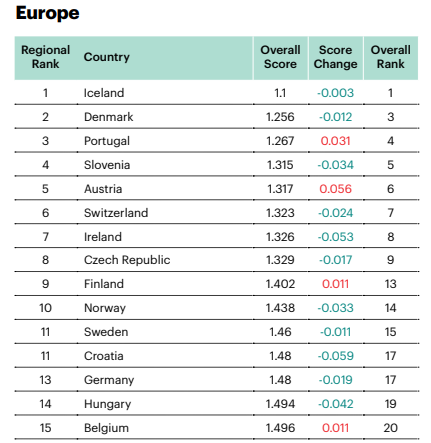Click the Overall Rank column header
431x443 pixels.
[391, 57]
